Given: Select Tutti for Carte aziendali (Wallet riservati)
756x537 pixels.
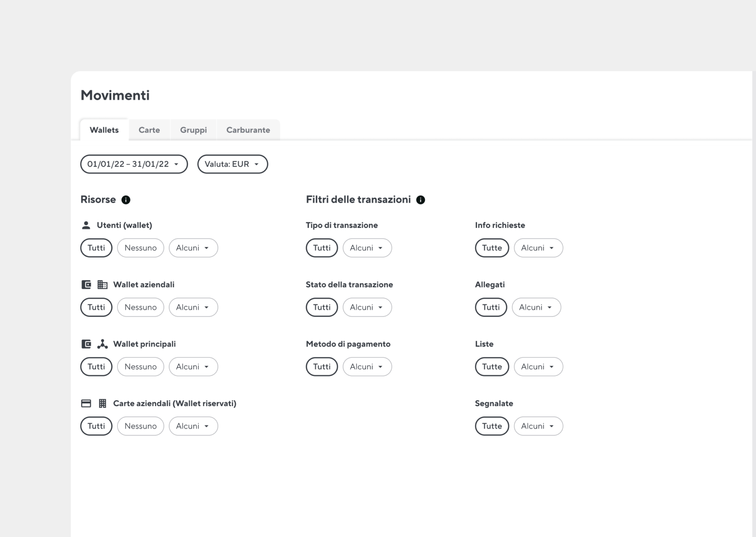Looking at the screenshot, I should (96, 426).
